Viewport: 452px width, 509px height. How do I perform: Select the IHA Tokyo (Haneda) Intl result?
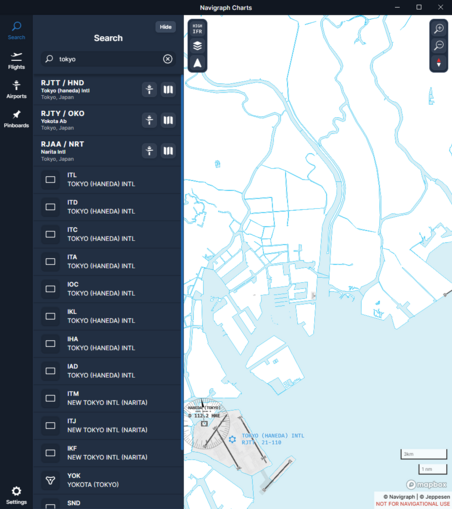coord(107,344)
